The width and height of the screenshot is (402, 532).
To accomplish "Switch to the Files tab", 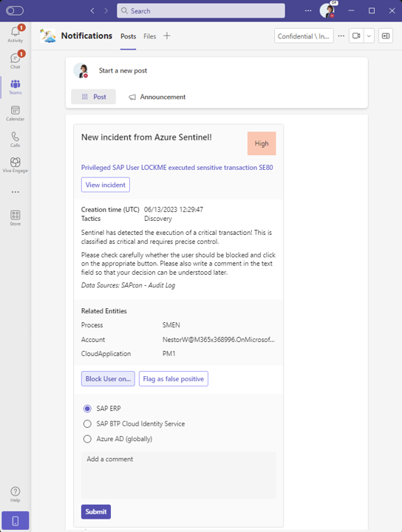I will [149, 36].
